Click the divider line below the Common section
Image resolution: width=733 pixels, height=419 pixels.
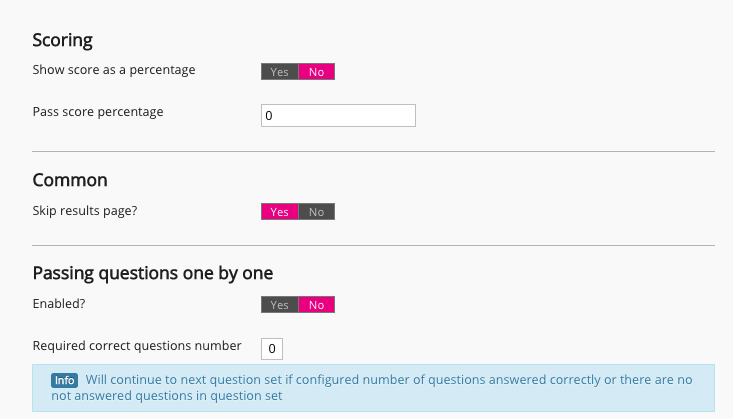coord(374,245)
